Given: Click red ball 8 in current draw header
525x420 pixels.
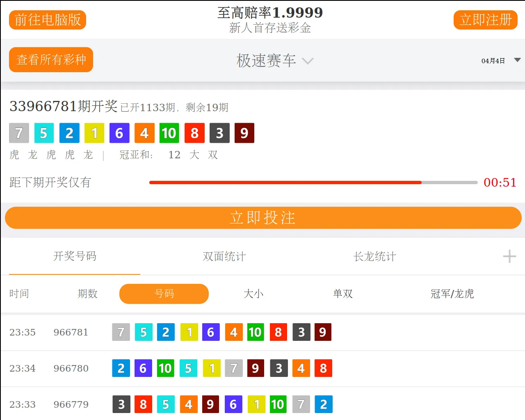Looking at the screenshot, I should pyautogui.click(x=194, y=133).
